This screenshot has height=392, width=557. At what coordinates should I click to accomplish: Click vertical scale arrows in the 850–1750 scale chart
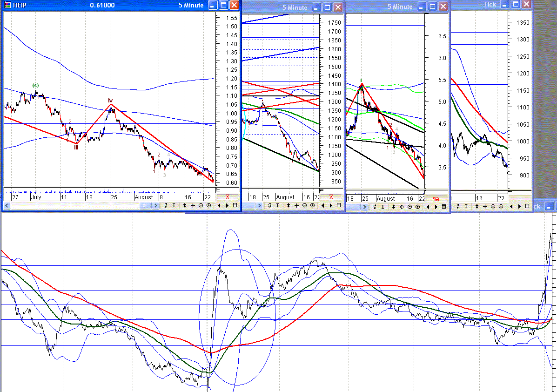(x=289, y=205)
